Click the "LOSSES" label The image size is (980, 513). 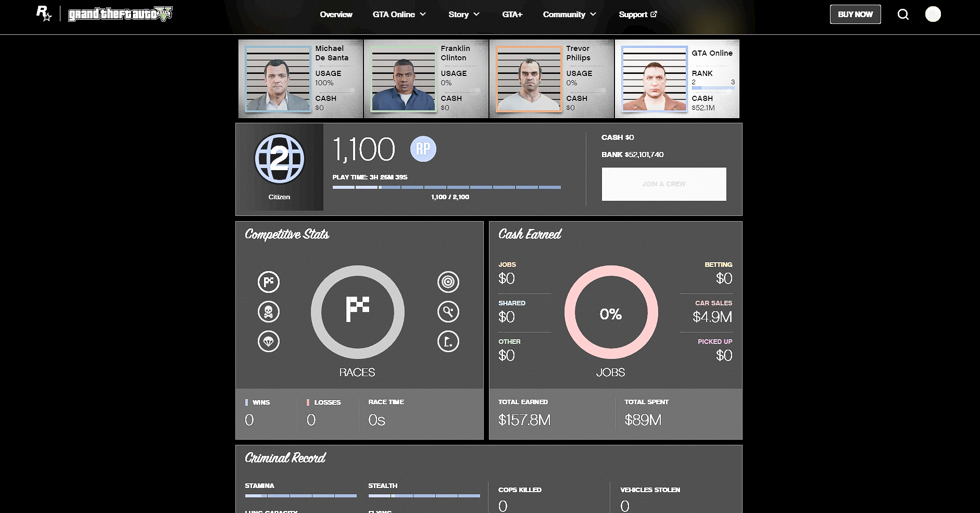[328, 403]
